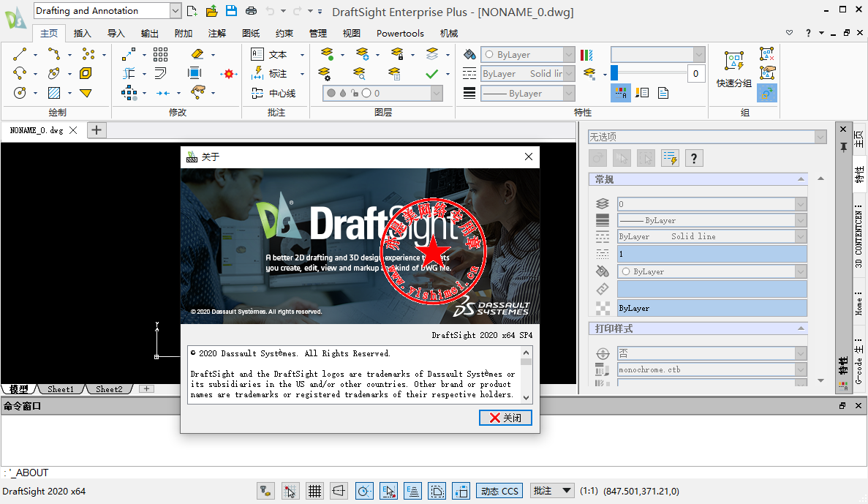Screen dimensions: 868x504
Task: Click the Pattern array icon
Action: [x=161, y=54]
